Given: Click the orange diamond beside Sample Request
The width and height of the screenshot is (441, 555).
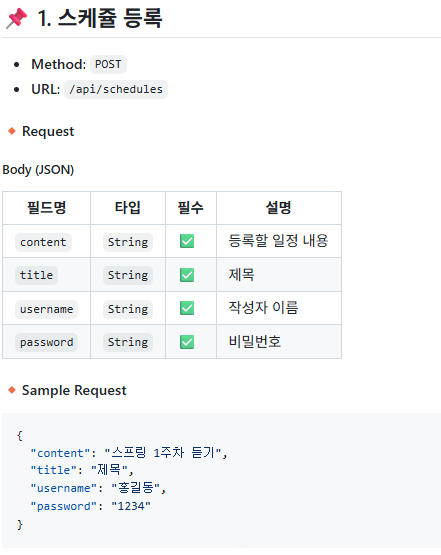Looking at the screenshot, I should tap(12, 390).
